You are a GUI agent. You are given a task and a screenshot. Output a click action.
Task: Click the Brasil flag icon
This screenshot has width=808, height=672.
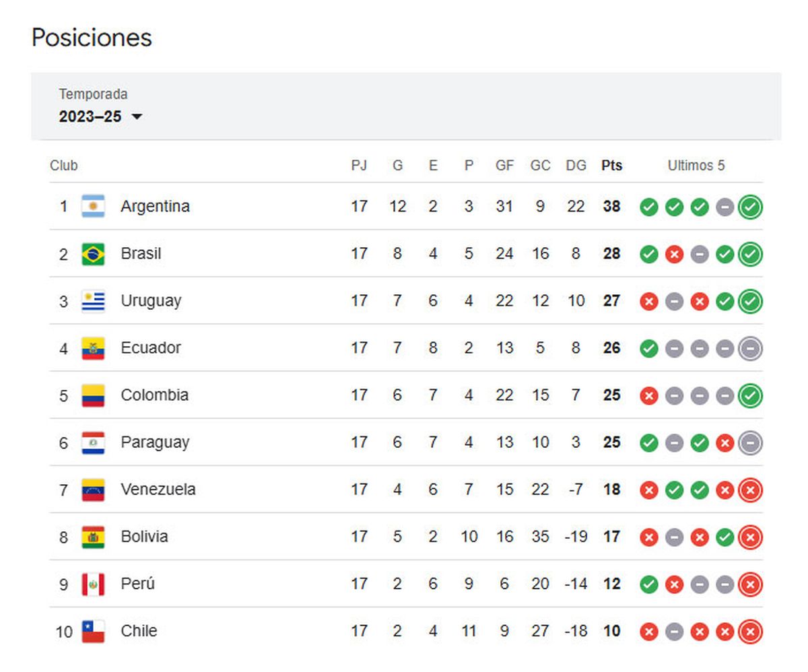(93, 254)
